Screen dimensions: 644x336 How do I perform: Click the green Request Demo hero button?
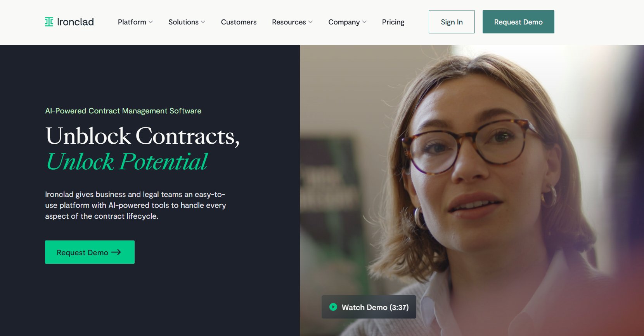coord(90,252)
